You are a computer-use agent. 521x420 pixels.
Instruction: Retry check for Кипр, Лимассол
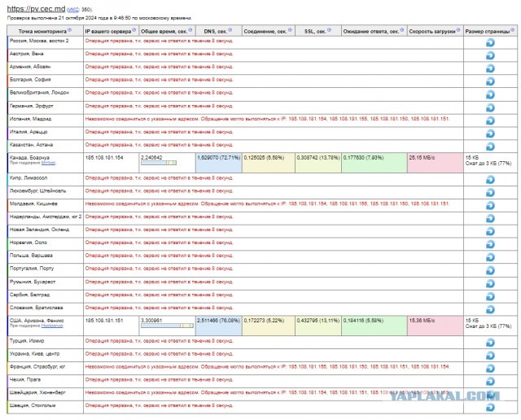tap(490, 180)
